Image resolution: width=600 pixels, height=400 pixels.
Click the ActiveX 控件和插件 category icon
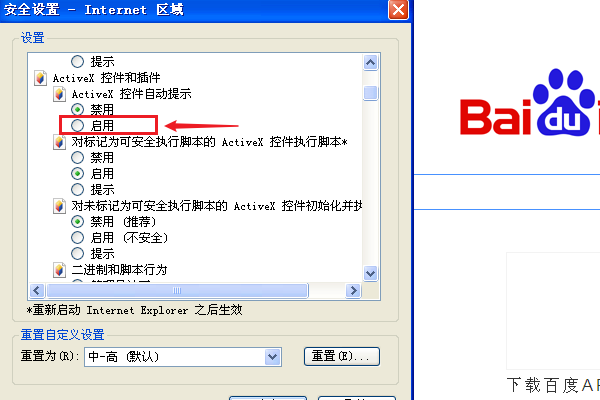[40, 78]
